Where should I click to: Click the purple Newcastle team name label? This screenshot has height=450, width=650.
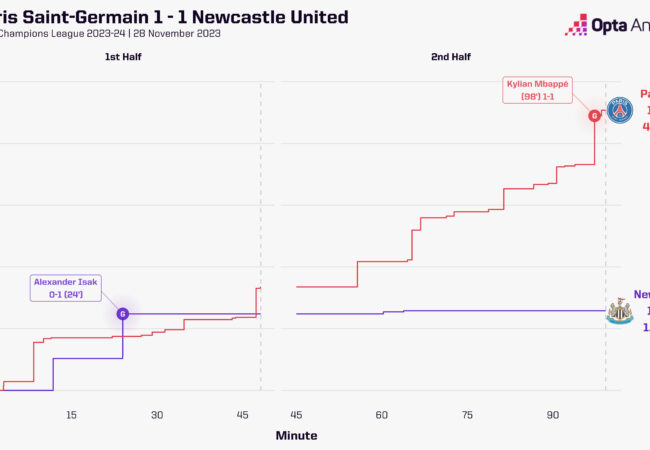coord(640,295)
